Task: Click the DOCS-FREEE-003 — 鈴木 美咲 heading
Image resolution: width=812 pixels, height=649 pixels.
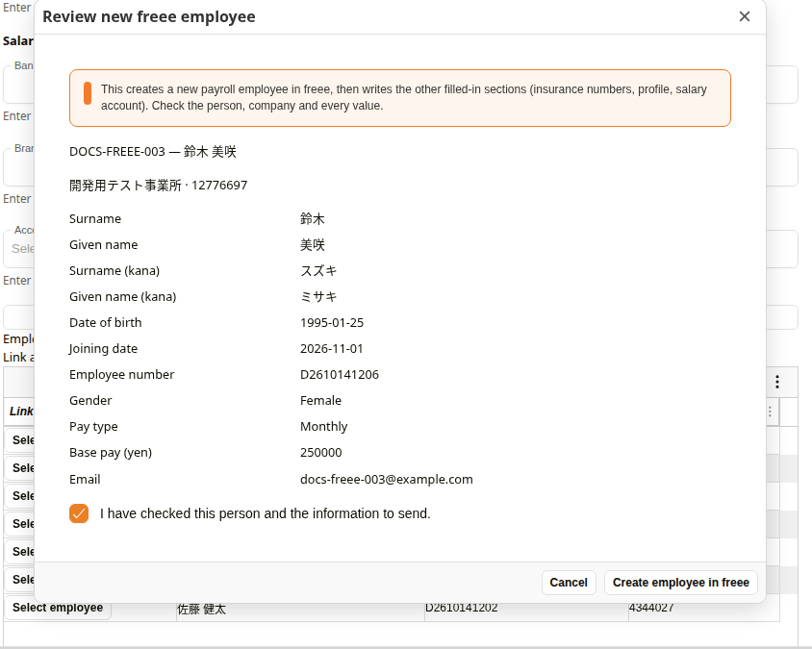Action: [153, 152]
